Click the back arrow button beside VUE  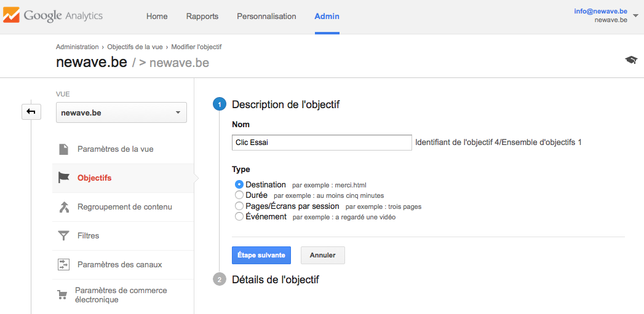click(31, 112)
